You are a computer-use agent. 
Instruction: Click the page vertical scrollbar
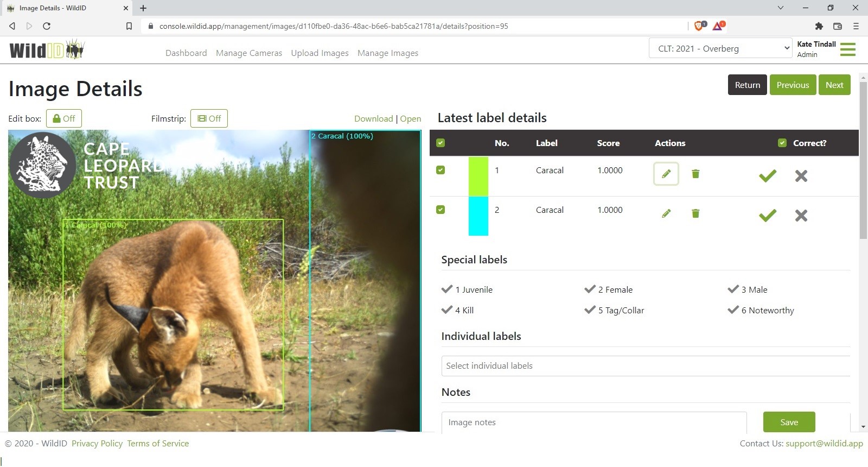tap(863, 160)
